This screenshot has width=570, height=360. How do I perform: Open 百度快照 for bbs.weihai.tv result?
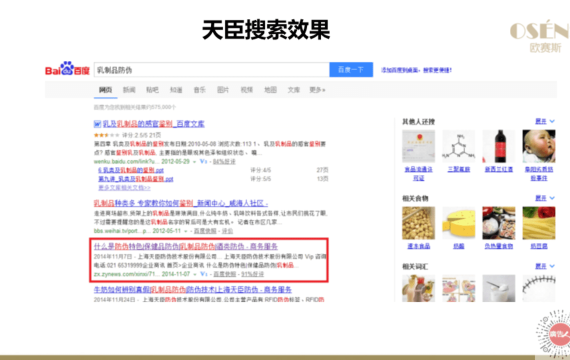click(x=205, y=231)
